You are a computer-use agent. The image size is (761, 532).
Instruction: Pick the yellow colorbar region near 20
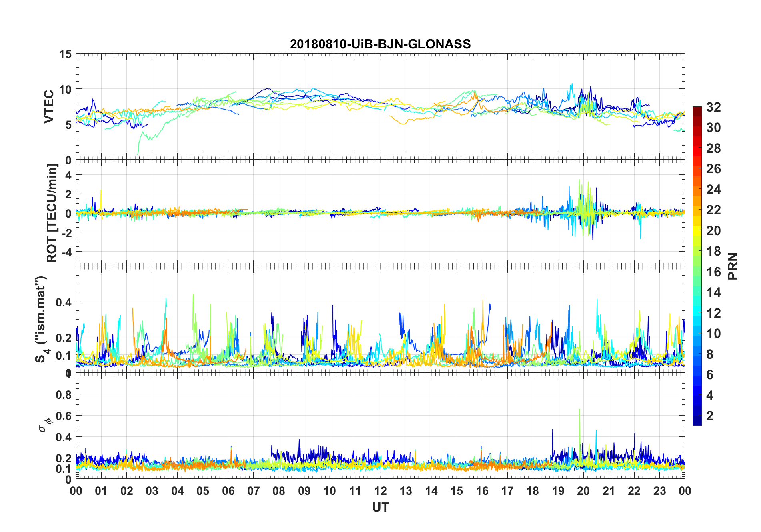pyautogui.click(x=697, y=231)
